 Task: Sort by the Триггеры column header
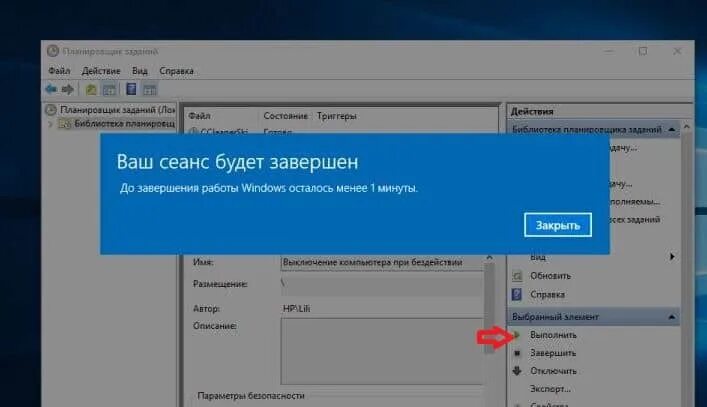(336, 116)
